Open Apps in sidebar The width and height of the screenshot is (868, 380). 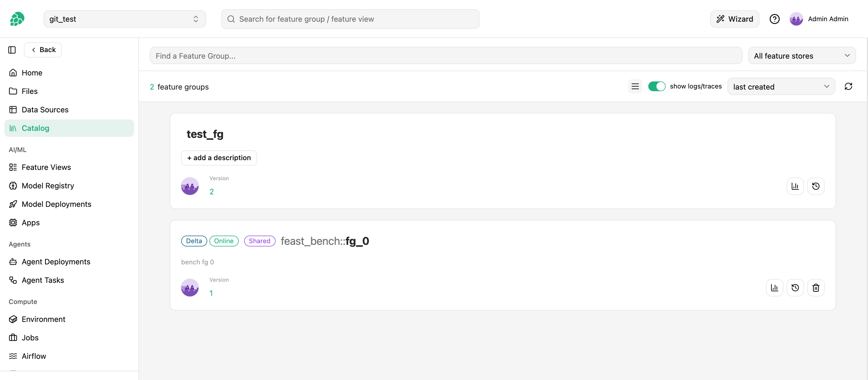tap(69, 223)
